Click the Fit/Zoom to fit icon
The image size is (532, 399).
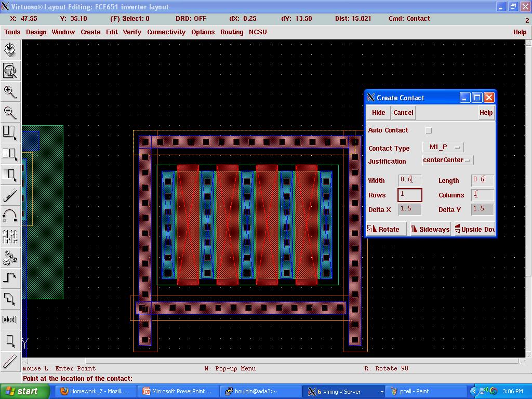click(10, 71)
